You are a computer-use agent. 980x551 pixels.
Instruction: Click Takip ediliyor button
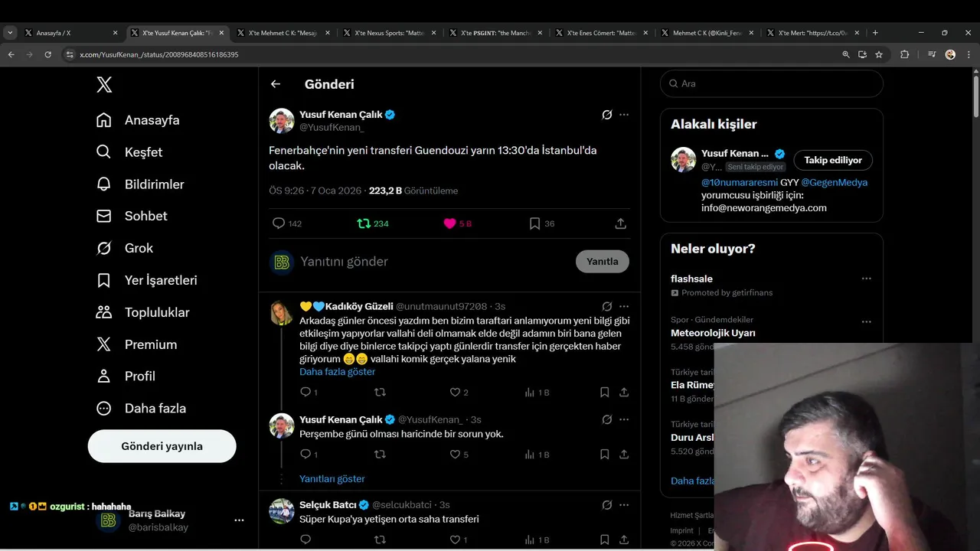click(833, 160)
